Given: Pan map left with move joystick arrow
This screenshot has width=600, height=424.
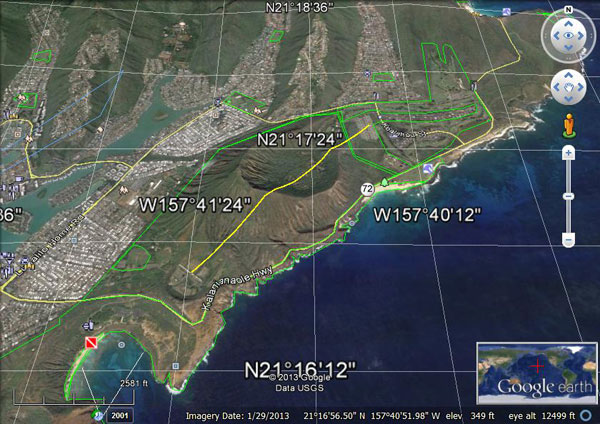Looking at the screenshot, I should click(555, 87).
